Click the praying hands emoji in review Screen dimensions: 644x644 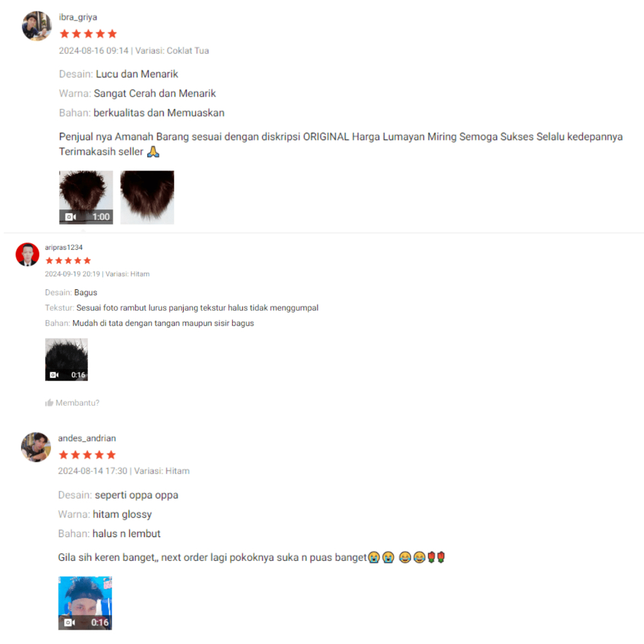[153, 152]
